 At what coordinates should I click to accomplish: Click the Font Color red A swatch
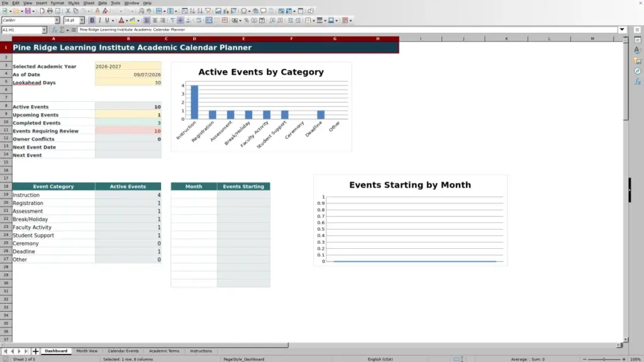tap(121, 20)
